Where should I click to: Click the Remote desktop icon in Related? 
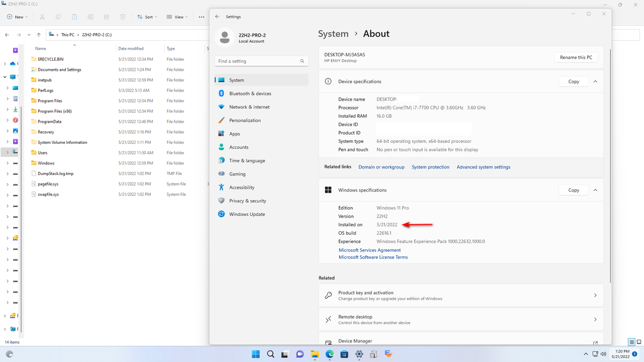328,320
